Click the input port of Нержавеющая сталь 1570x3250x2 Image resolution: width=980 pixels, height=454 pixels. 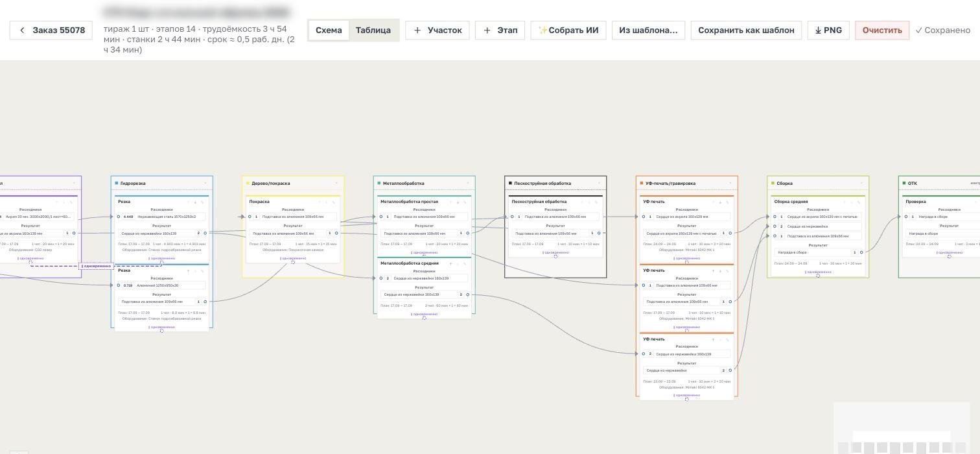click(x=119, y=217)
